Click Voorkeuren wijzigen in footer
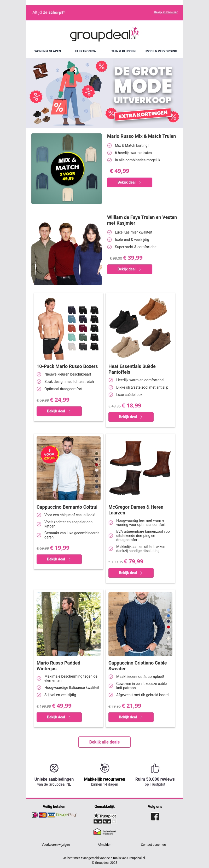 coord(56,845)
